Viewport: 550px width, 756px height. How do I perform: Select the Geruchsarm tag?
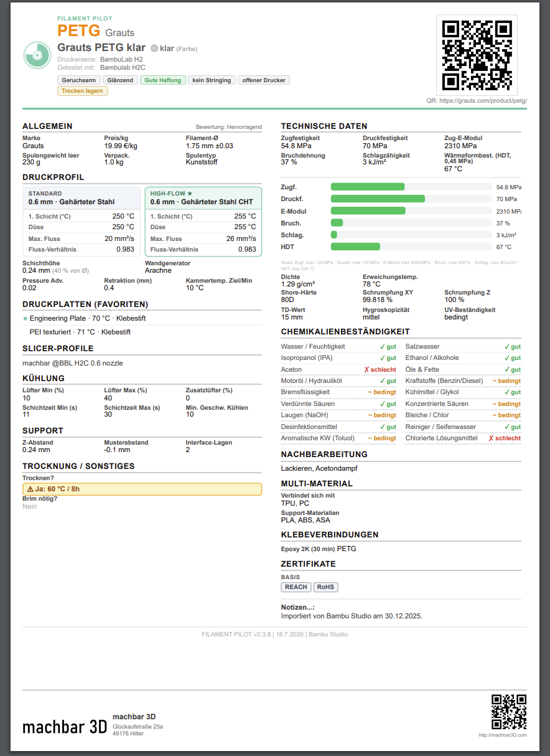(79, 80)
